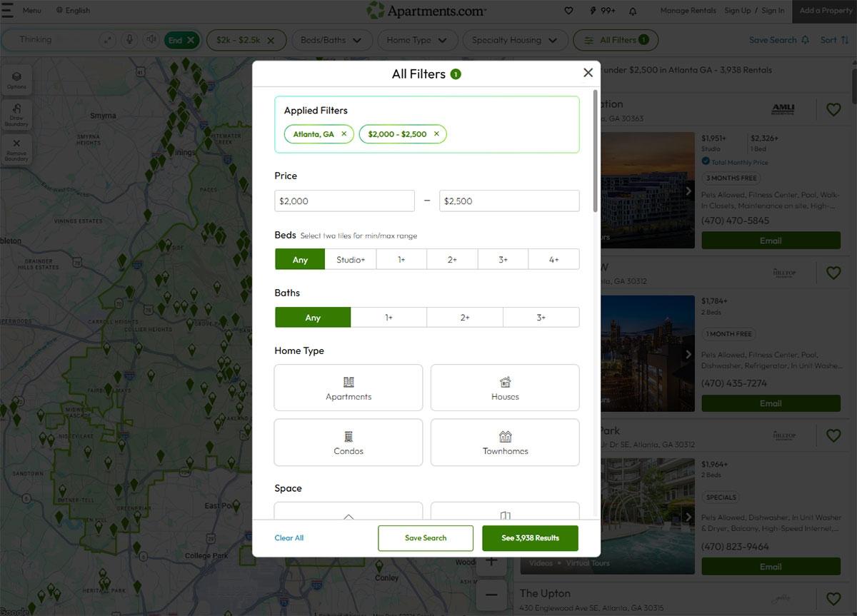Click the Apartments.com logo
This screenshot has width=857, height=616.
pyautogui.click(x=426, y=11)
